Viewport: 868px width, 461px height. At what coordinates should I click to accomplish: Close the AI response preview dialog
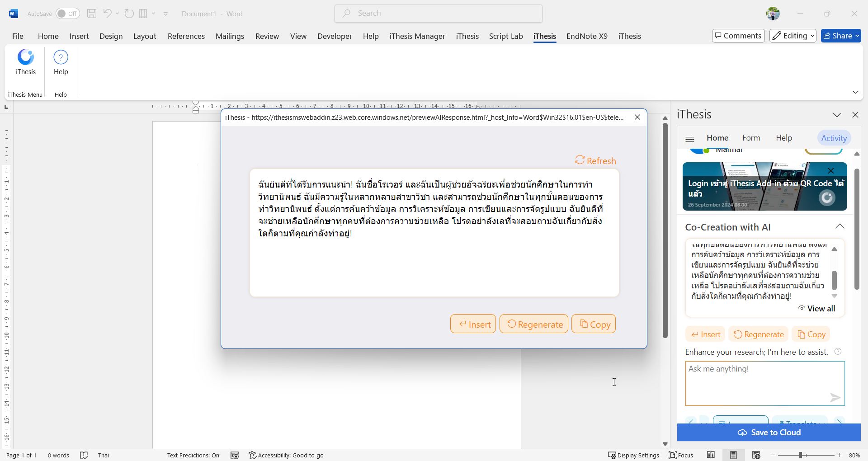(637, 117)
